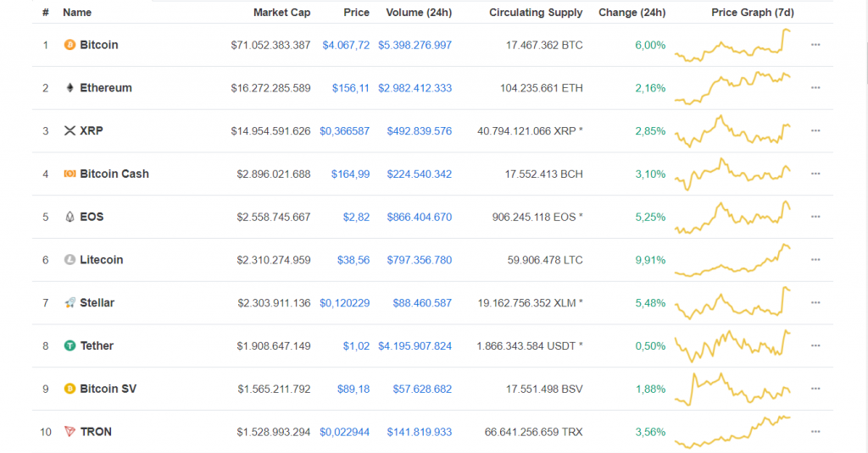Viewport: 868px width, 453px height.
Task: Click Bitcoin's 7-day price graph
Action: pyautogui.click(x=733, y=45)
